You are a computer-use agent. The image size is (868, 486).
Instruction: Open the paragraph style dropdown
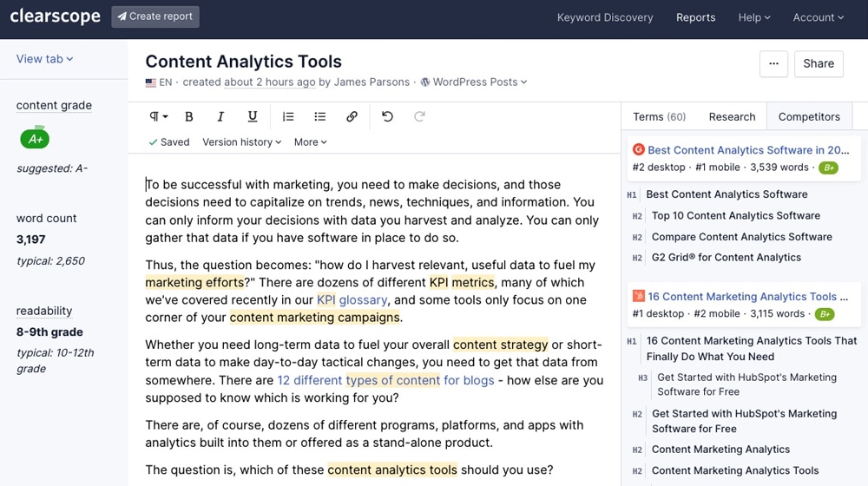click(x=158, y=116)
